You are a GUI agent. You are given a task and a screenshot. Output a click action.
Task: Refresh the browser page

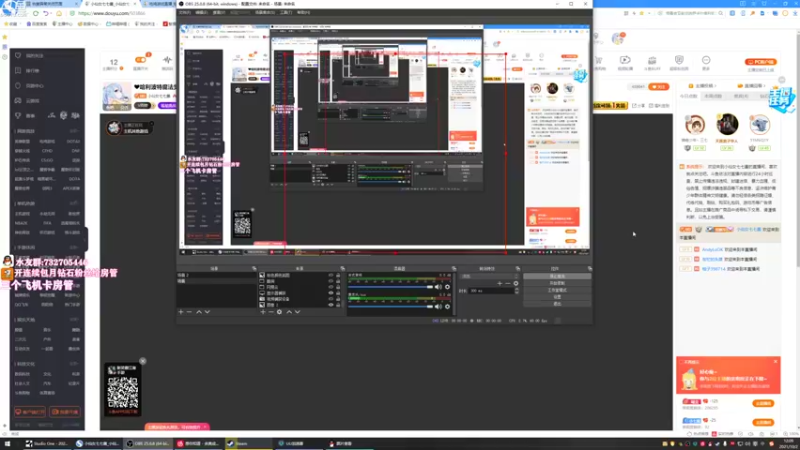point(35,13)
